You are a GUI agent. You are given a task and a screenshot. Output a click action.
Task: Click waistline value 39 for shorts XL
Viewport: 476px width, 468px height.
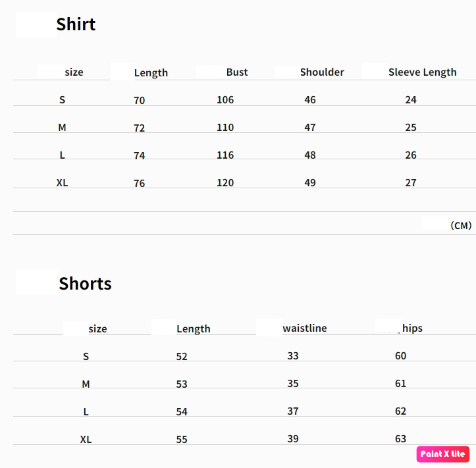click(293, 439)
